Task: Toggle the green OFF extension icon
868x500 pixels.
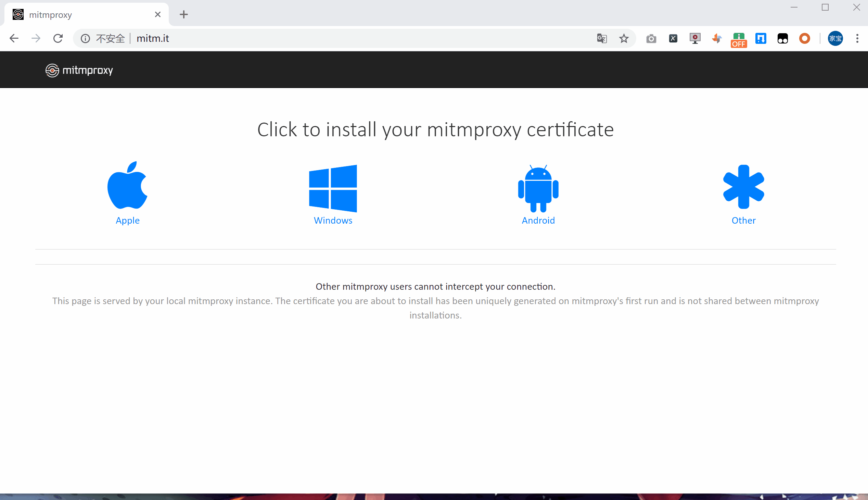Action: point(738,39)
